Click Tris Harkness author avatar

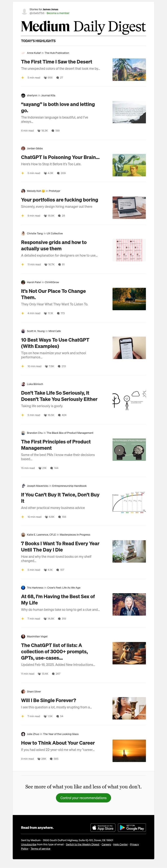23,588
